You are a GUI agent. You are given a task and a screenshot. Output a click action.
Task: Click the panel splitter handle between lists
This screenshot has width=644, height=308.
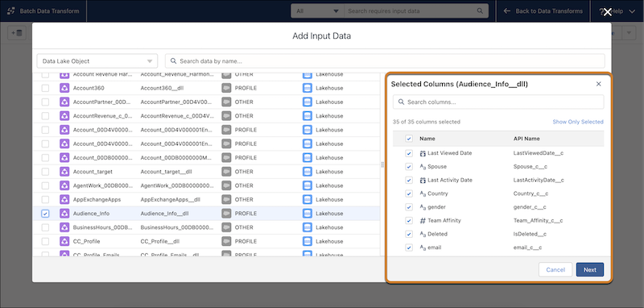click(x=382, y=164)
